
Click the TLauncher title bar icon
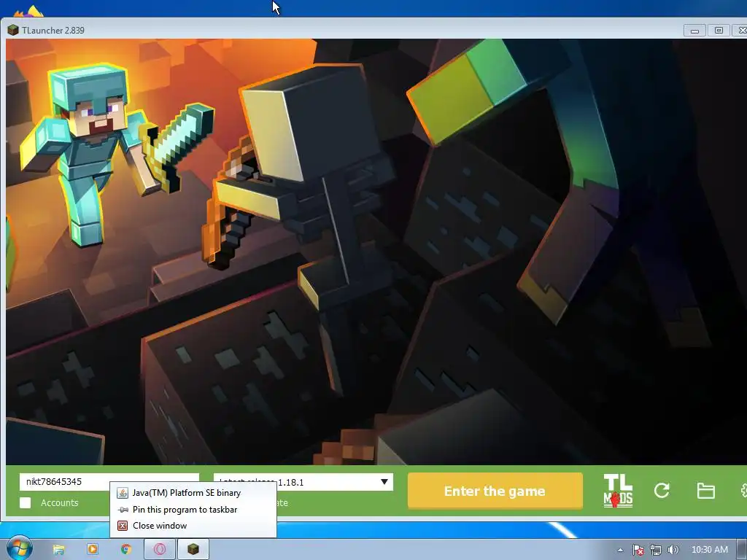[x=13, y=30]
